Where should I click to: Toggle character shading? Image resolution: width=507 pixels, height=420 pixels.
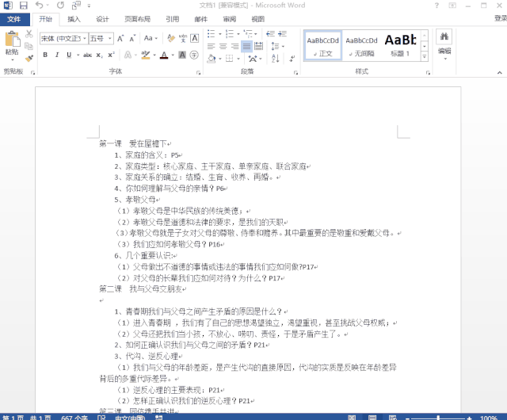pos(182,55)
